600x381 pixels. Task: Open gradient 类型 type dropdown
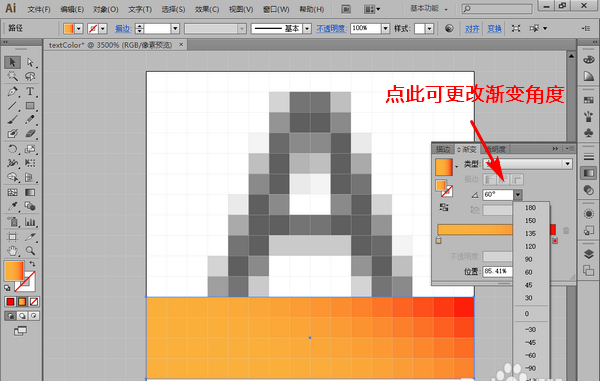point(567,164)
